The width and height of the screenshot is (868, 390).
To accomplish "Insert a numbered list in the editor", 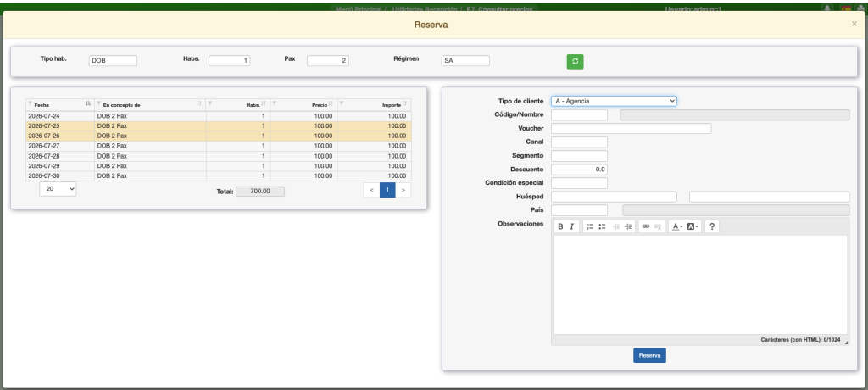I will point(590,226).
